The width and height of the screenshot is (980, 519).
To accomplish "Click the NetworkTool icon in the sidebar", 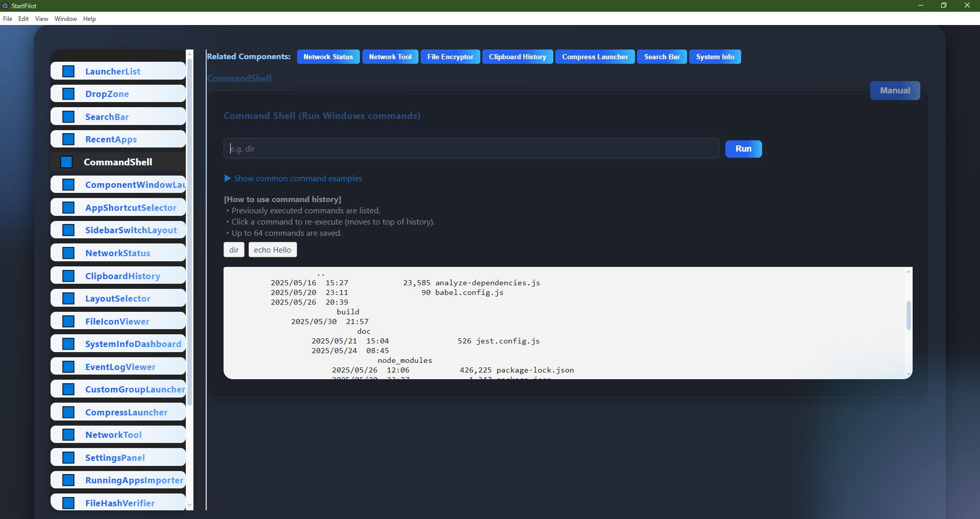I will pos(68,434).
